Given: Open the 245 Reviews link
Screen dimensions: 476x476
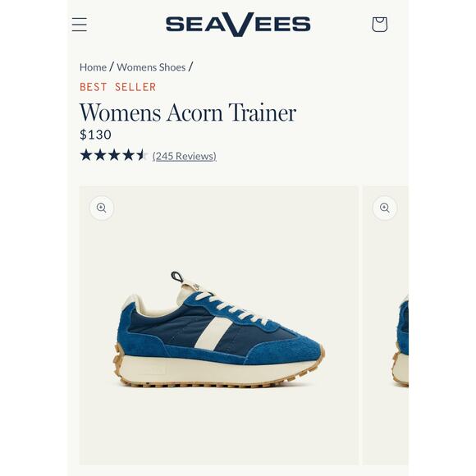Looking at the screenshot, I should [x=185, y=156].
